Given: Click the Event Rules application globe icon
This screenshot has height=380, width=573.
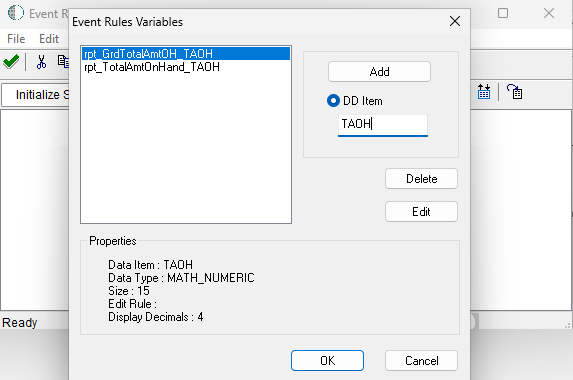Looking at the screenshot, I should pyautogui.click(x=16, y=13).
